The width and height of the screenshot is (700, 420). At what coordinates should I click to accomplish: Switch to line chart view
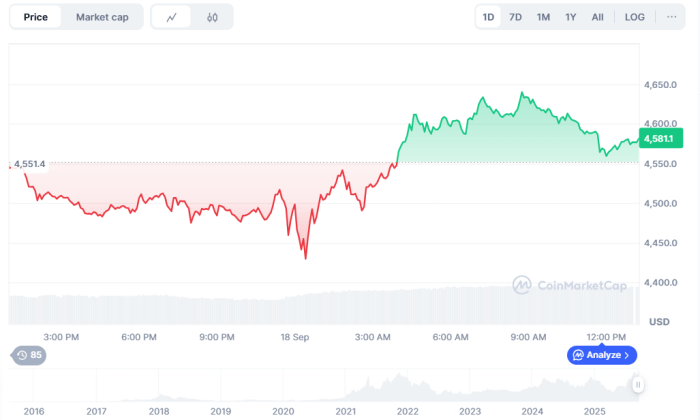(172, 17)
